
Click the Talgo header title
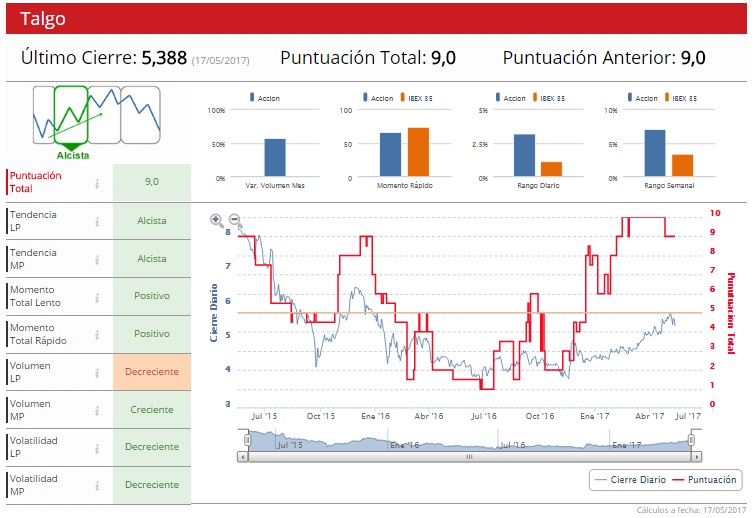43,19
